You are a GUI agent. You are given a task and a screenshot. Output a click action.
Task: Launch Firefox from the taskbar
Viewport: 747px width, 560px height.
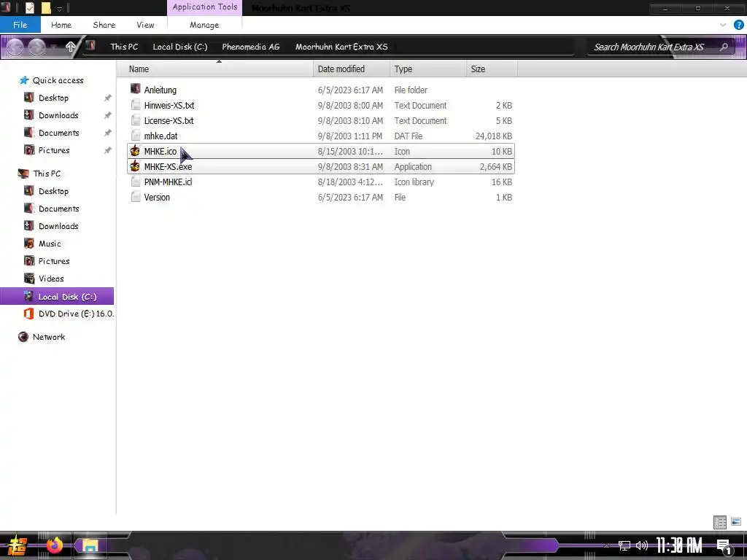[54, 545]
